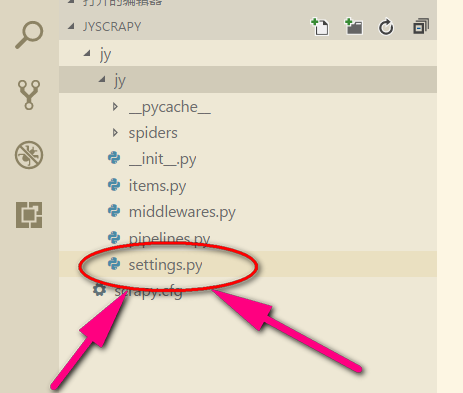Create a new folder in JYSCRAPY
Viewport: 463px width, 393px height.
point(354,27)
